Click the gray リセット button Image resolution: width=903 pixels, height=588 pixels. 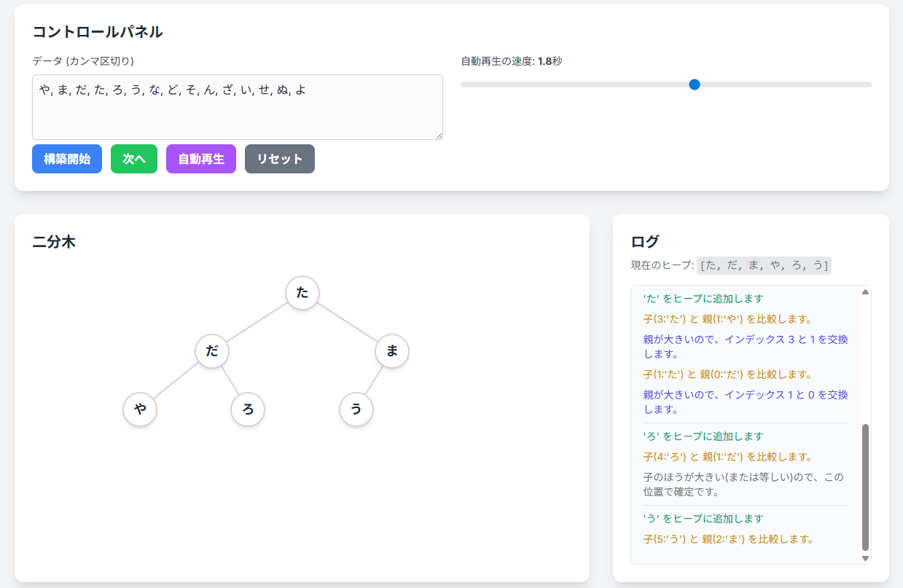(x=280, y=159)
